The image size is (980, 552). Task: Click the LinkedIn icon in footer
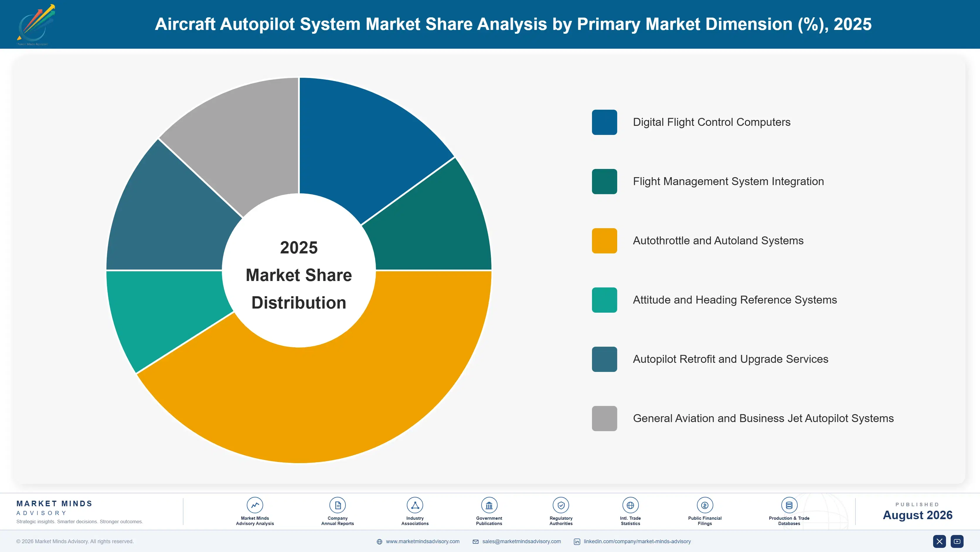pos(577,542)
